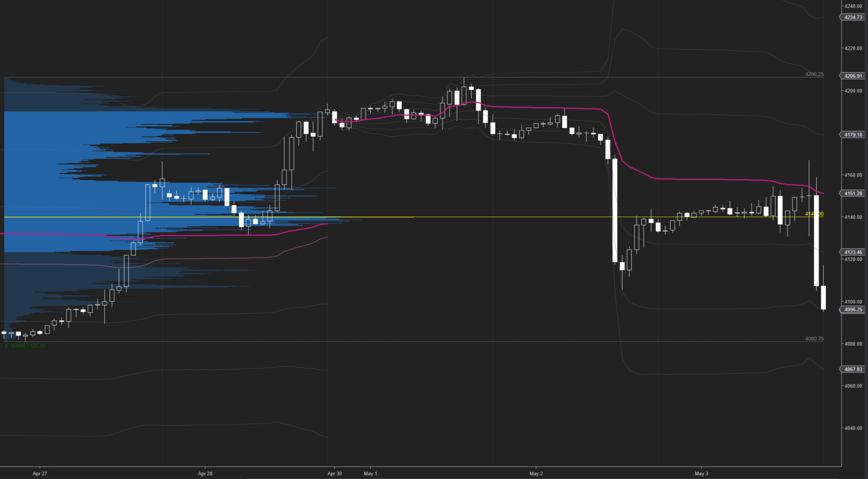Click the 4206.25 profile high level label

point(814,74)
